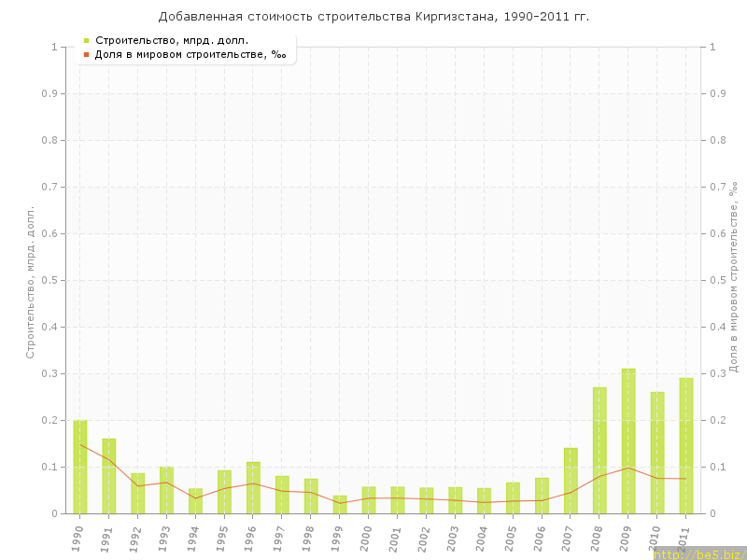This screenshot has height=560, width=747.
Task: Click the 2008 construction bar
Action: [x=599, y=450]
